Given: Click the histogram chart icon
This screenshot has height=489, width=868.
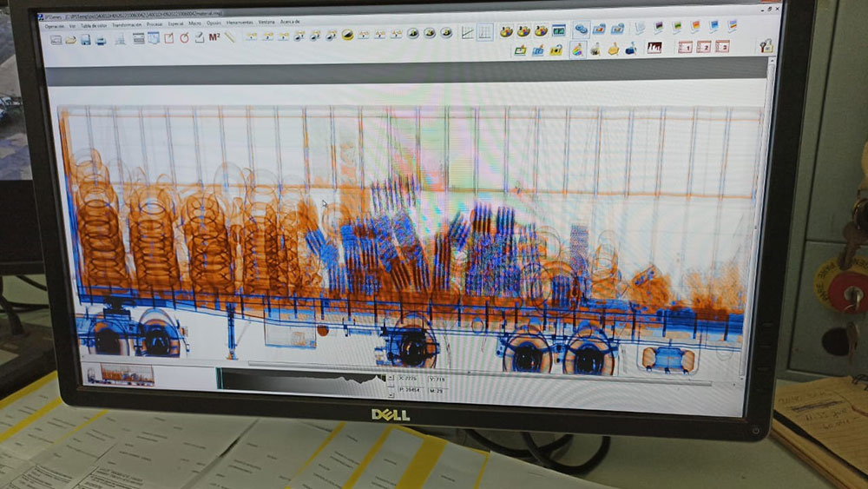Looking at the screenshot, I should (x=654, y=48).
